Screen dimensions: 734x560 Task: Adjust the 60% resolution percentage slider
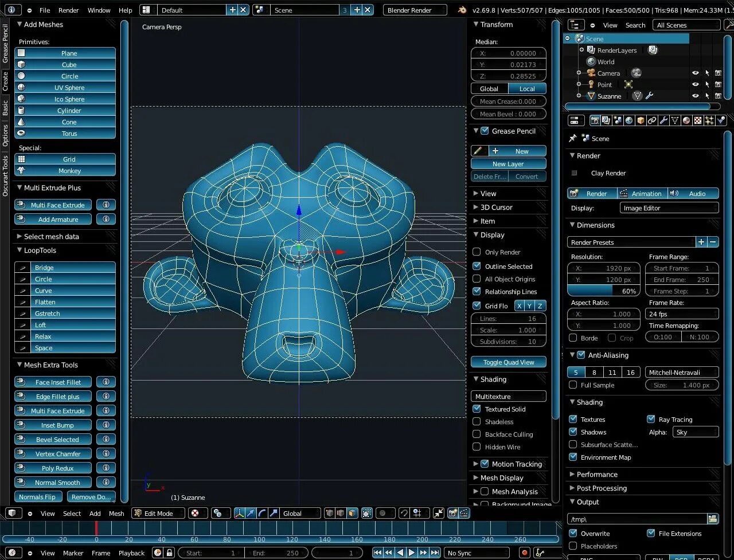603,291
